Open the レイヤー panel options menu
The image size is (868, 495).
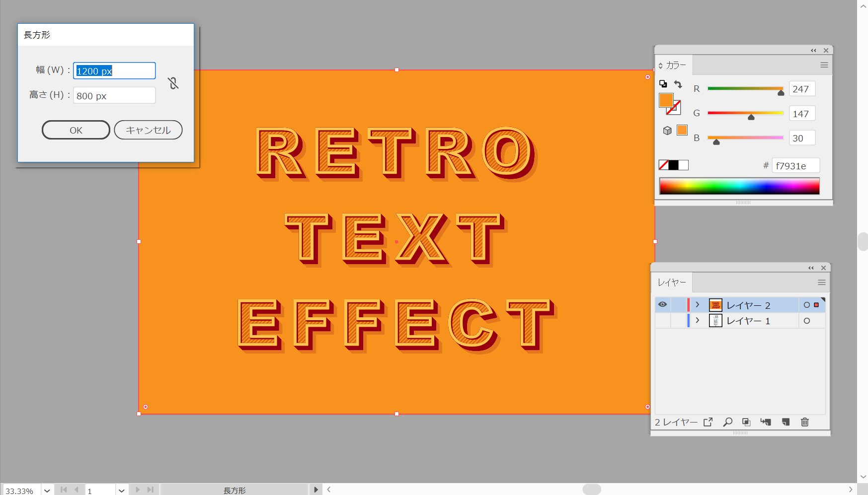click(x=821, y=283)
